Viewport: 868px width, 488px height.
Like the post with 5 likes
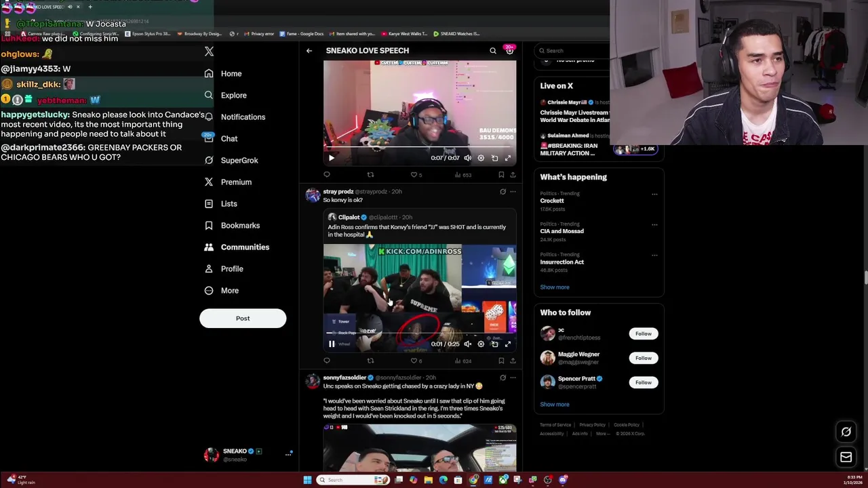click(x=416, y=175)
